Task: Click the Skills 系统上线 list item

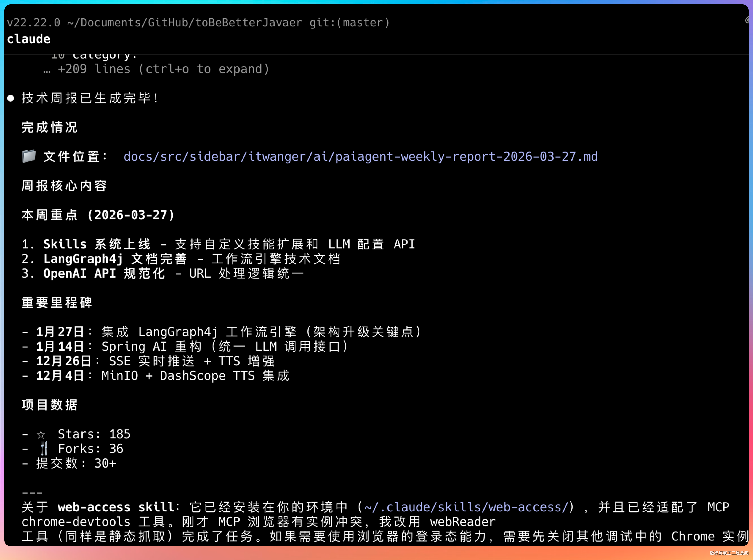Action: pyautogui.click(x=97, y=244)
